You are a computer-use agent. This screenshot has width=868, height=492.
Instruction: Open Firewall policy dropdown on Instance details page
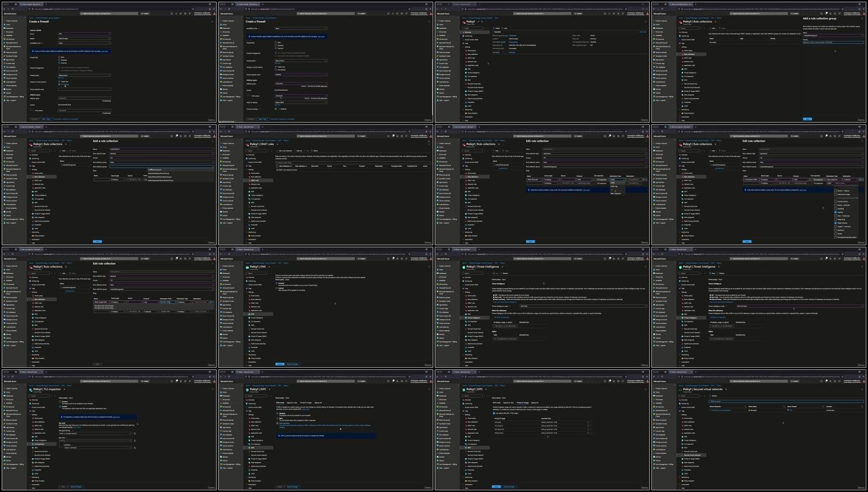tap(84, 75)
